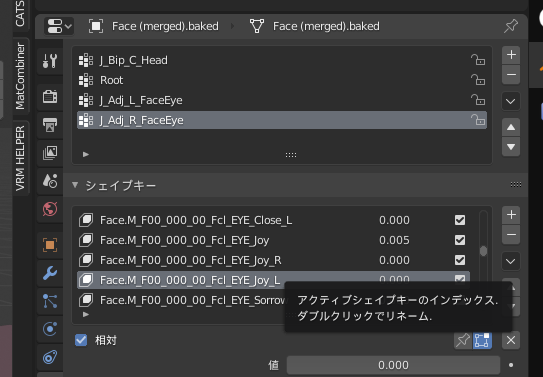Click the 0.000 value of EYE_Close_L
Viewport: 543px width, 377px height.
394,220
